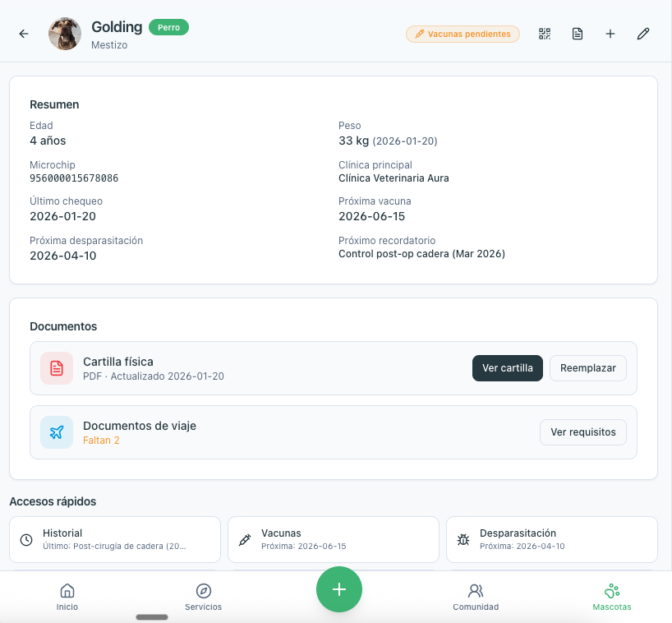
Task: Click the airplane icon for travel documents
Action: pos(57,431)
